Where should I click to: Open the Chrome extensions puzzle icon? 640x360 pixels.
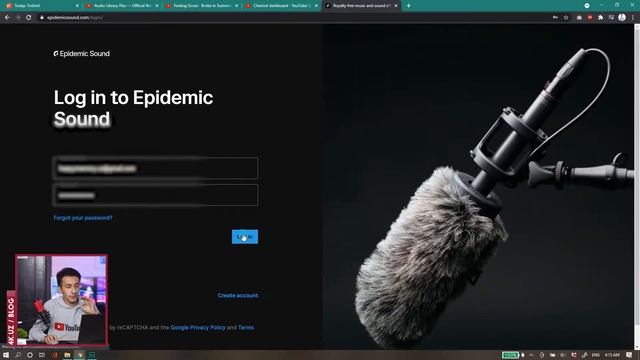coord(600,18)
